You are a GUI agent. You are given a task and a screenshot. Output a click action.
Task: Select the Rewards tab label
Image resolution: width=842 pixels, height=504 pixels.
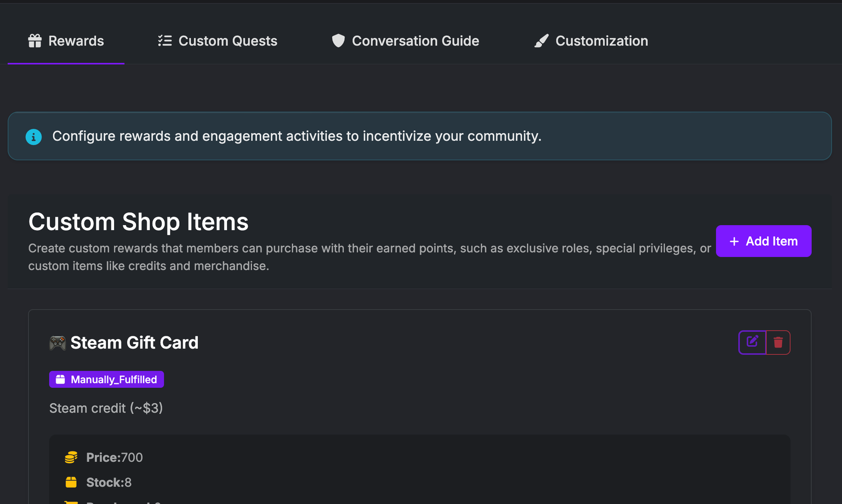(x=76, y=41)
